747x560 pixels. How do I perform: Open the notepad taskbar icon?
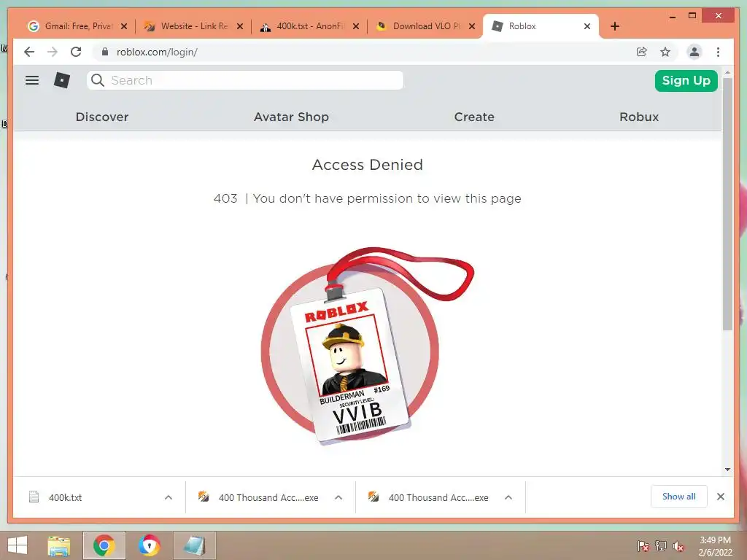coord(194,545)
